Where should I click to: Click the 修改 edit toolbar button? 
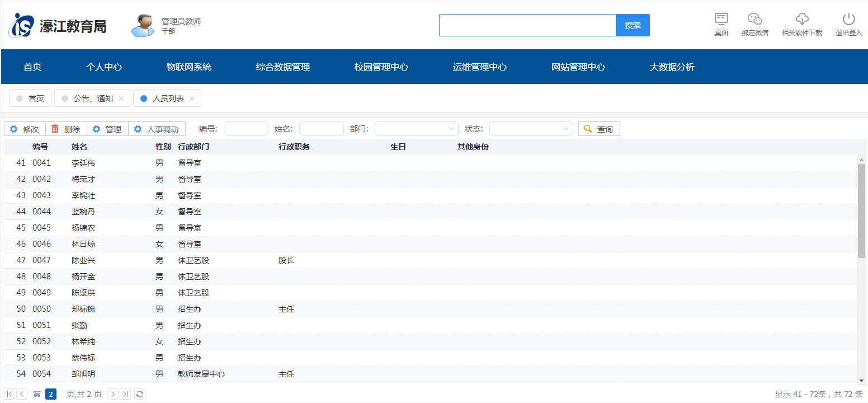coord(25,129)
